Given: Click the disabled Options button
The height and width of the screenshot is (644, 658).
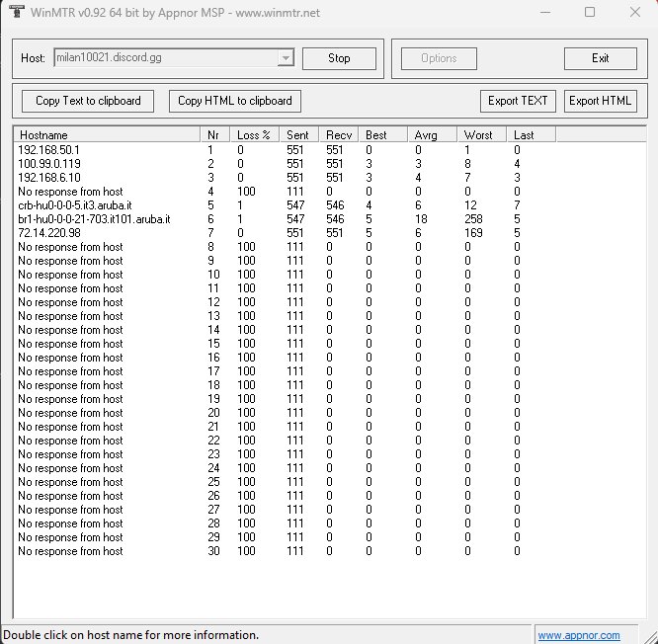Looking at the screenshot, I should pos(439,58).
